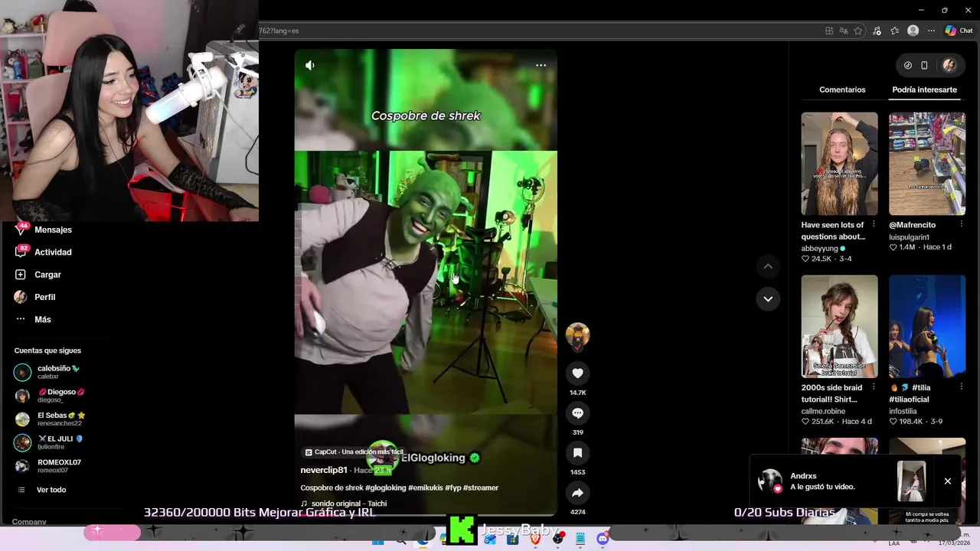Screen dimensions: 980x551
Task: Click the browser address bar URL
Action: 279,31
